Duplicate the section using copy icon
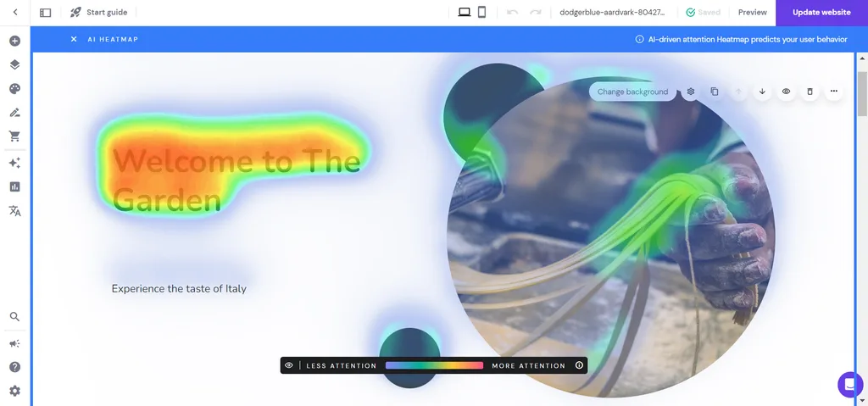868x406 pixels. pos(715,92)
